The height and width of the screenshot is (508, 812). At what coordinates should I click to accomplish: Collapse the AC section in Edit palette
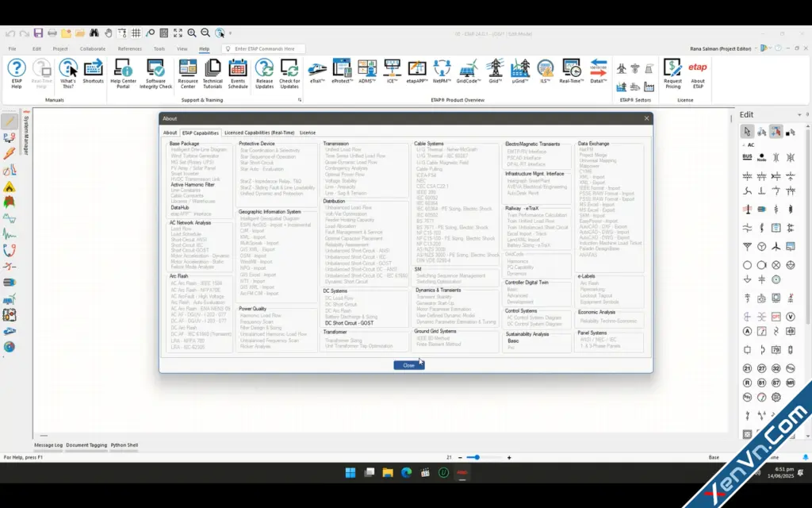coord(744,145)
